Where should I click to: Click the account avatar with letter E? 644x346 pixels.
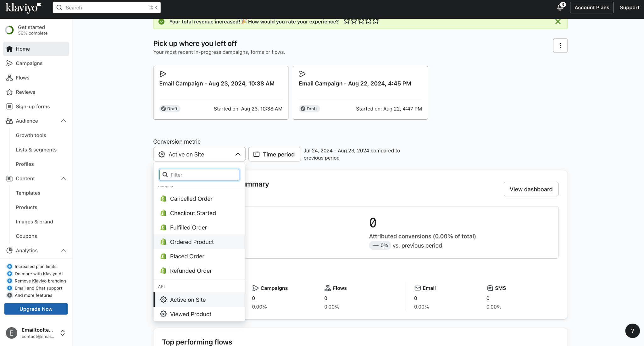(x=12, y=333)
